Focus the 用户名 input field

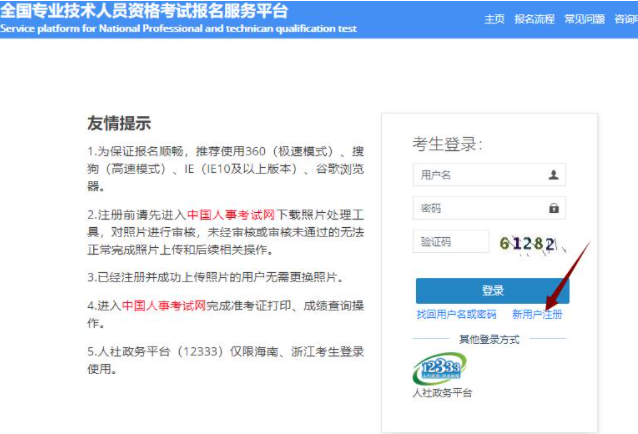478,175
